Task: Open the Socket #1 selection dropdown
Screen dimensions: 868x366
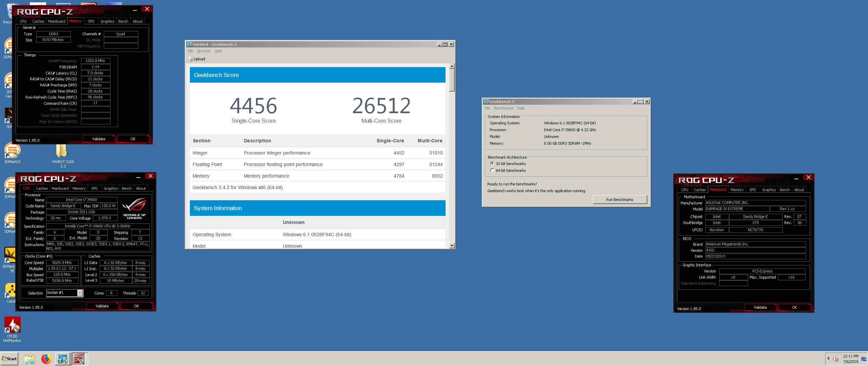Action: (x=80, y=293)
